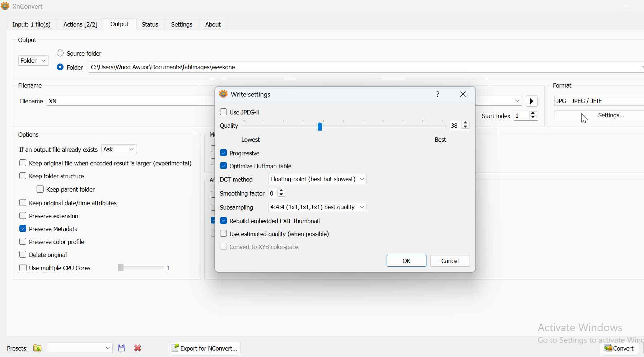The image size is (644, 357).
Task: Click Export for NConvert button
Action: coord(205,348)
